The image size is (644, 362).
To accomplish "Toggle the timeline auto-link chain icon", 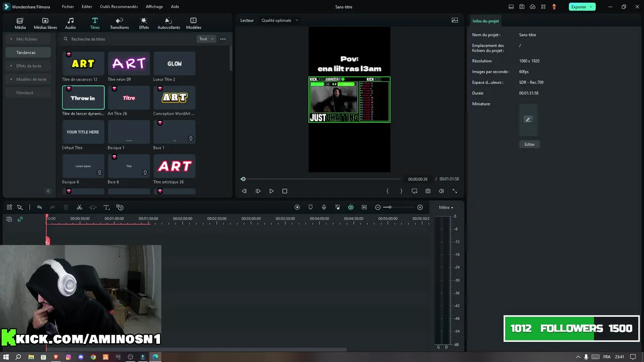I will pyautogui.click(x=20, y=219).
